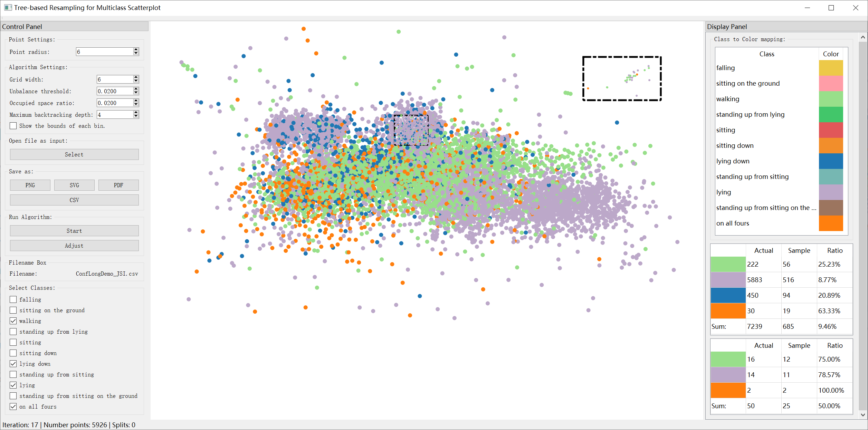
Task: Uncheck the walking class checkbox
Action: 13,321
